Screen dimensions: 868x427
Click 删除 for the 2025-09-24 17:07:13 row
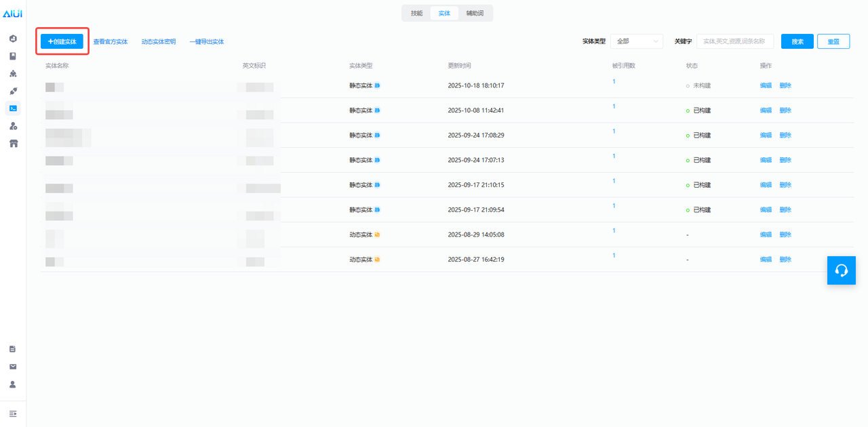pyautogui.click(x=785, y=161)
